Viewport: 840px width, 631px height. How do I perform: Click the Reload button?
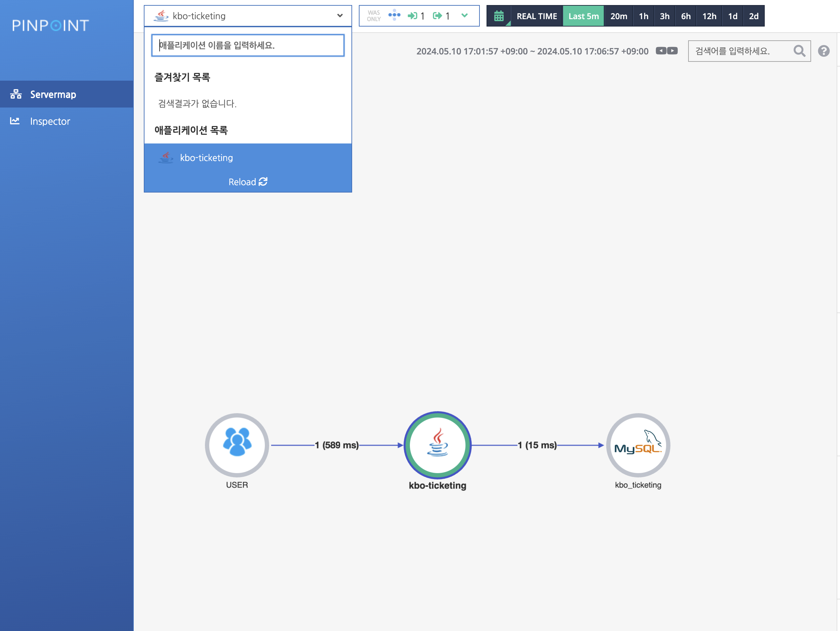[x=248, y=182]
